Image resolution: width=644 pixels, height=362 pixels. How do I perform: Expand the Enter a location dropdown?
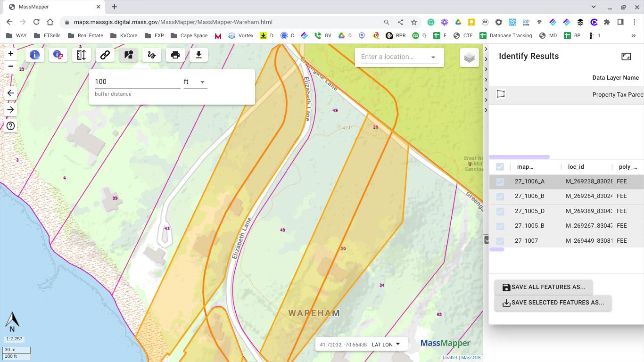pyautogui.click(x=433, y=57)
